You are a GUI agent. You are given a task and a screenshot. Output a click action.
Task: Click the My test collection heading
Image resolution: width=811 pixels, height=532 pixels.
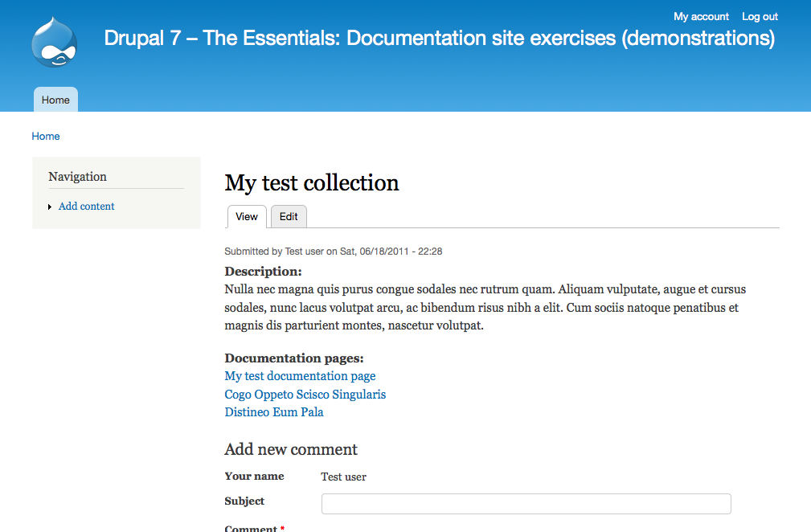tap(312, 183)
